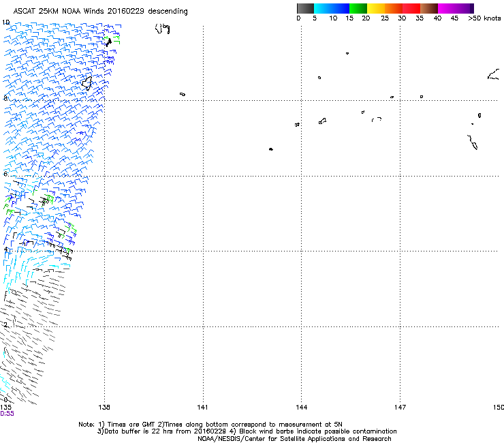Click the red 30-35 knots color band
The image size is (504, 443).
(x=411, y=8)
